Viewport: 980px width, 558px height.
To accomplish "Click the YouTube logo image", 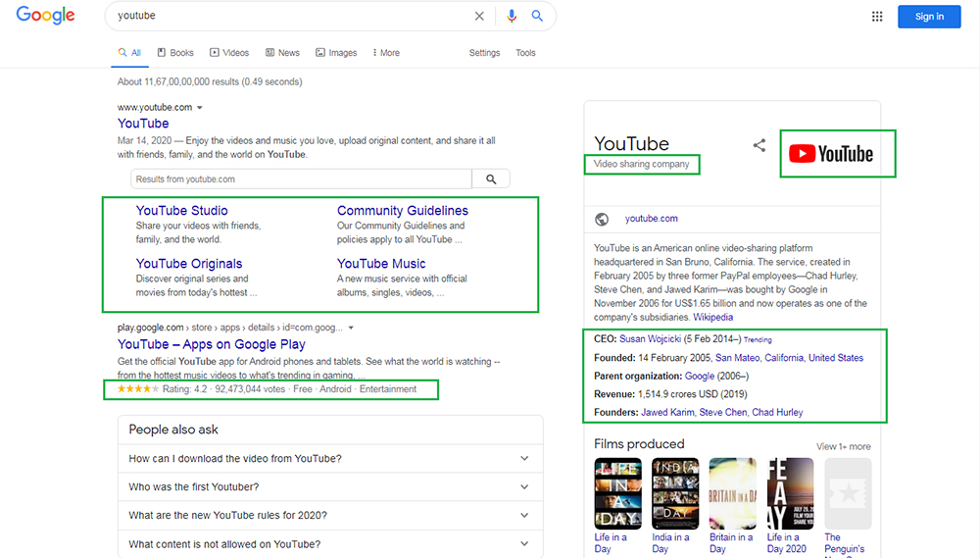I will point(831,154).
